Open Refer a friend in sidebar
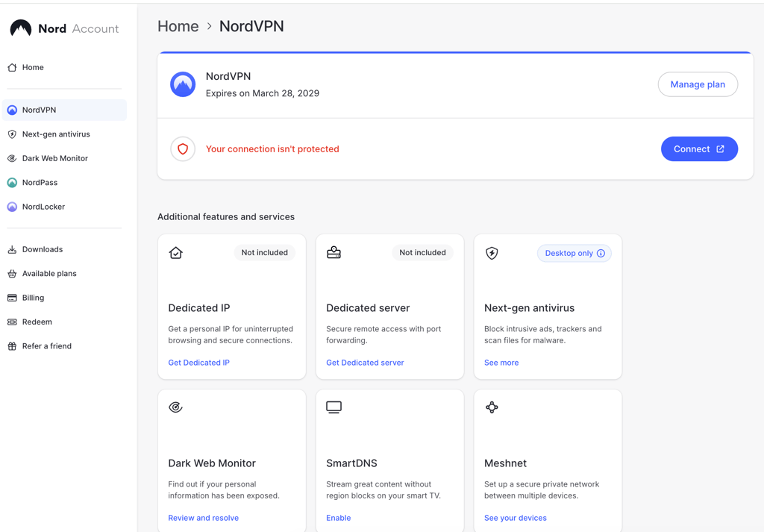Viewport: 764px width, 532px height. point(64,346)
